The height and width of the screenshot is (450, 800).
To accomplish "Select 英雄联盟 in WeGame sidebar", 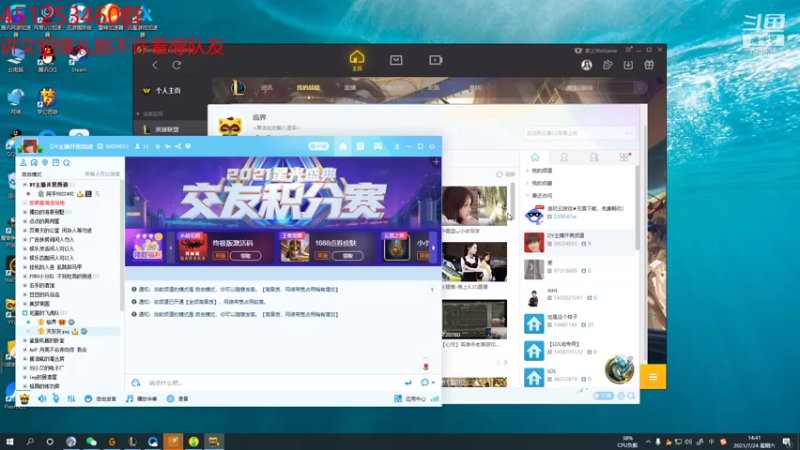I will 168,130.
